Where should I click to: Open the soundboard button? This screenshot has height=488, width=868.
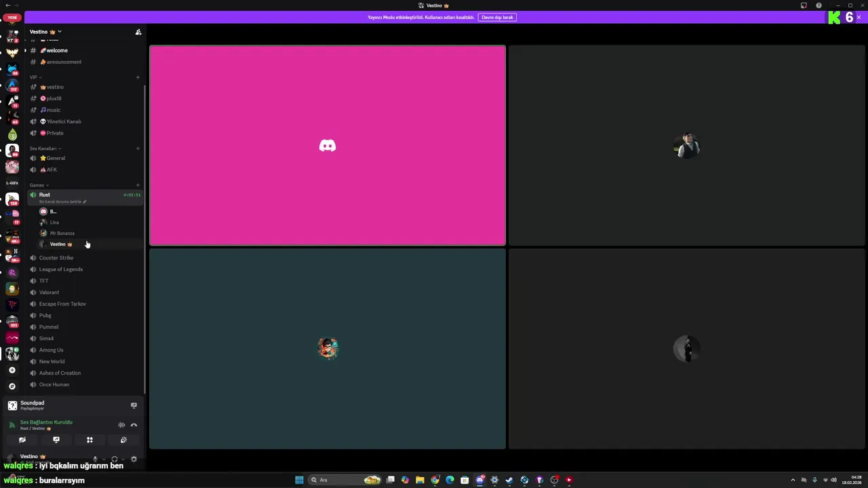(x=123, y=440)
